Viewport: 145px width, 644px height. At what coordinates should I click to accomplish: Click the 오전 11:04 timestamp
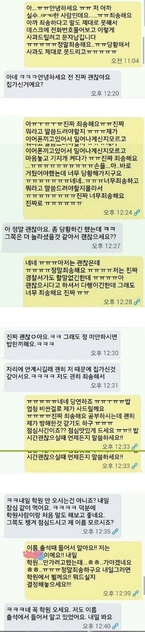125,61
